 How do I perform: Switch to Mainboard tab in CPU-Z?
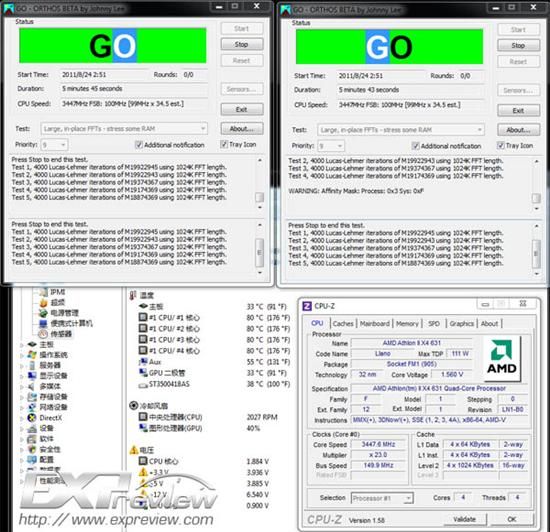(x=375, y=324)
